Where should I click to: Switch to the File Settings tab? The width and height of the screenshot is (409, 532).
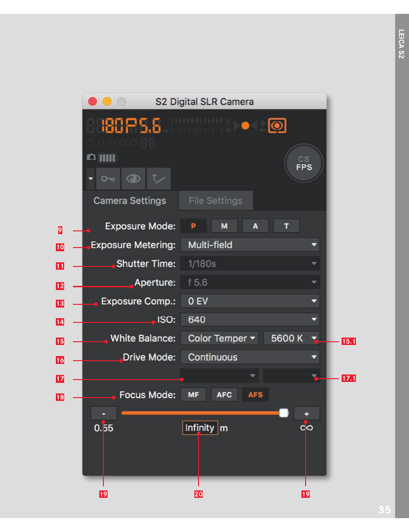tap(216, 201)
